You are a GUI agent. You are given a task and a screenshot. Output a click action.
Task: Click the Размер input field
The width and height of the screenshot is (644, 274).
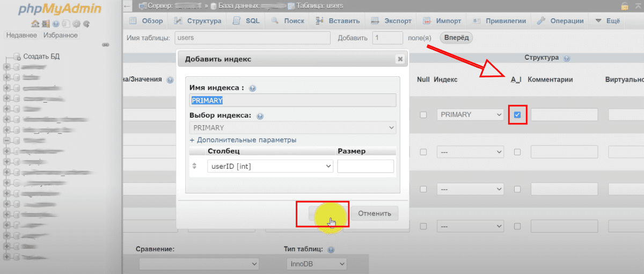click(365, 167)
